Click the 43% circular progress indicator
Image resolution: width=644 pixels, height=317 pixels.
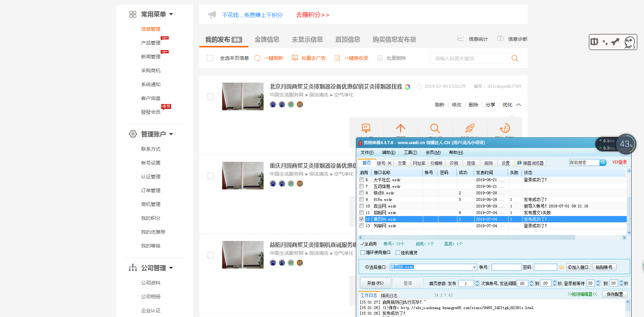tap(626, 144)
